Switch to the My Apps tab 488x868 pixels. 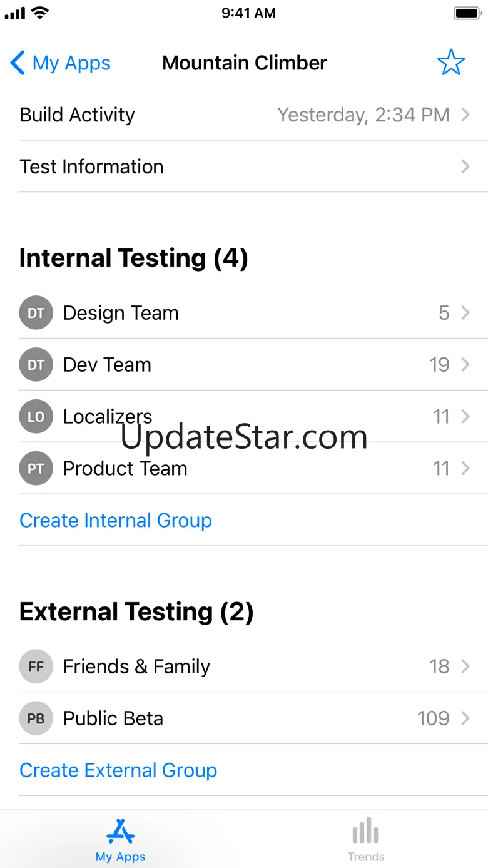121,840
